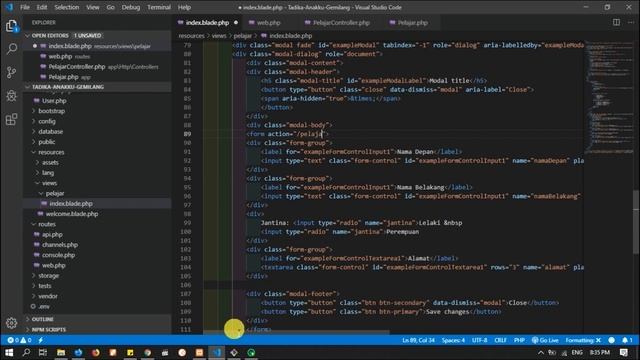Image resolution: width=640 pixels, height=360 pixels.
Task: Switch to the Pelajar.php editor tab
Action: point(413,22)
